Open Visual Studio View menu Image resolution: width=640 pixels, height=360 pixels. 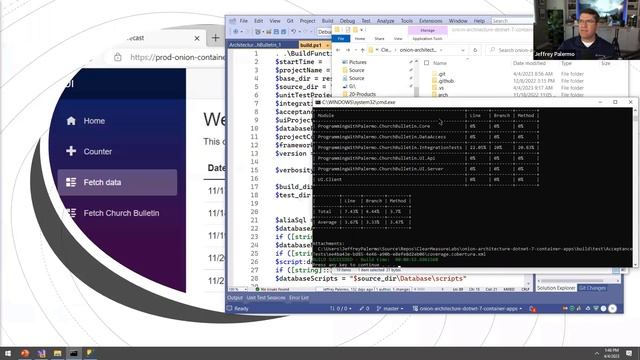point(275,21)
